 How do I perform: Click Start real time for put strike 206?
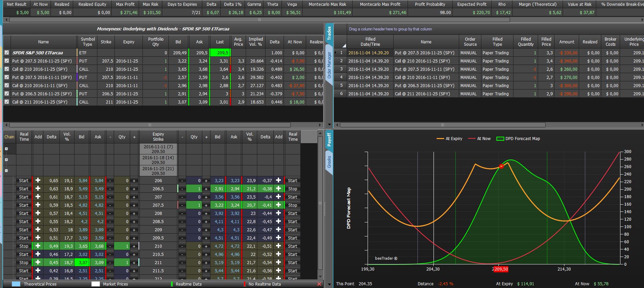click(x=292, y=180)
